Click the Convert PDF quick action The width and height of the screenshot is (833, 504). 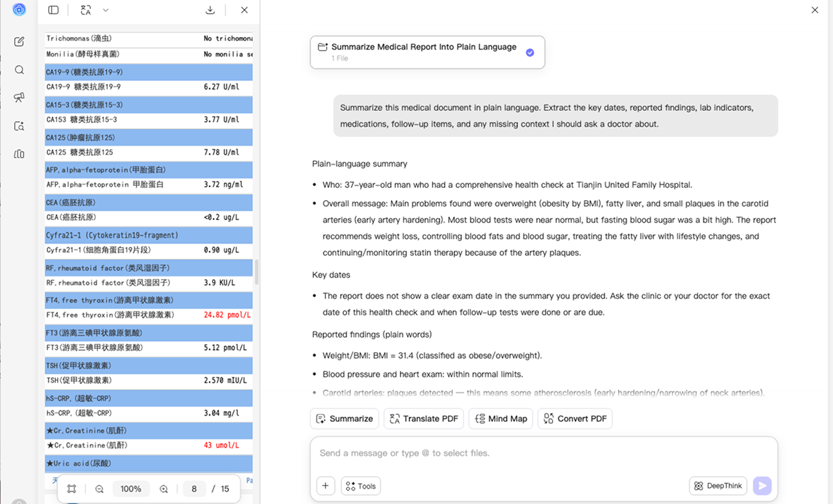pos(574,419)
